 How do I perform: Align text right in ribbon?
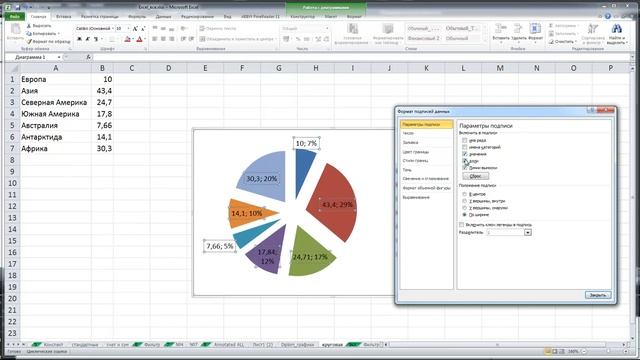(171, 39)
